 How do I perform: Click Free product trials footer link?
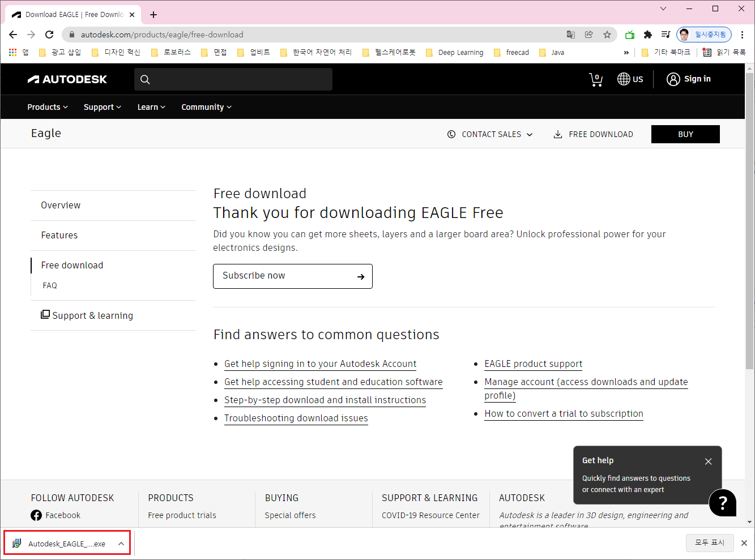(182, 515)
